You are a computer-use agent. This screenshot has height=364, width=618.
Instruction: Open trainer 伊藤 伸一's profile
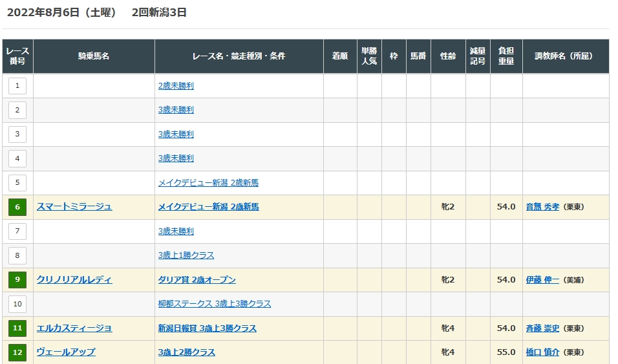pos(542,280)
